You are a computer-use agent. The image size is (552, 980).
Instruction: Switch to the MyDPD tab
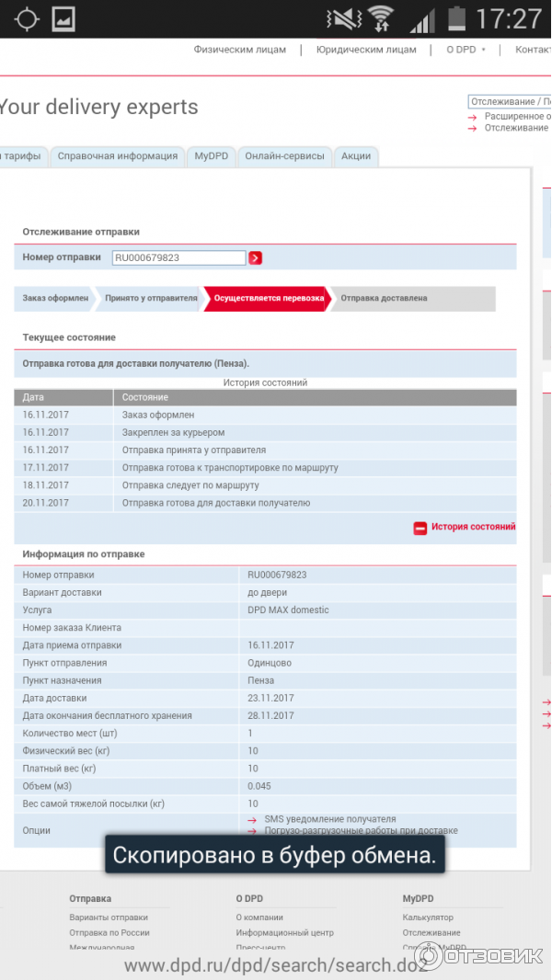211,156
